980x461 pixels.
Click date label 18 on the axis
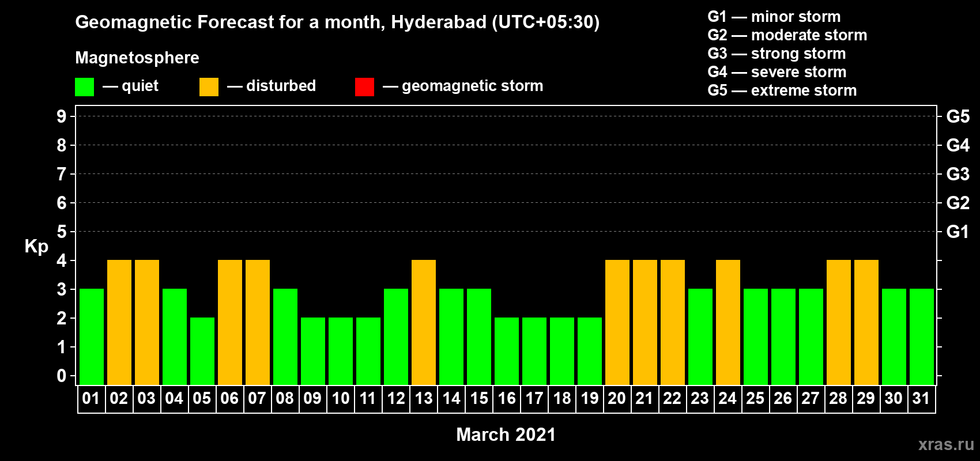click(x=562, y=399)
